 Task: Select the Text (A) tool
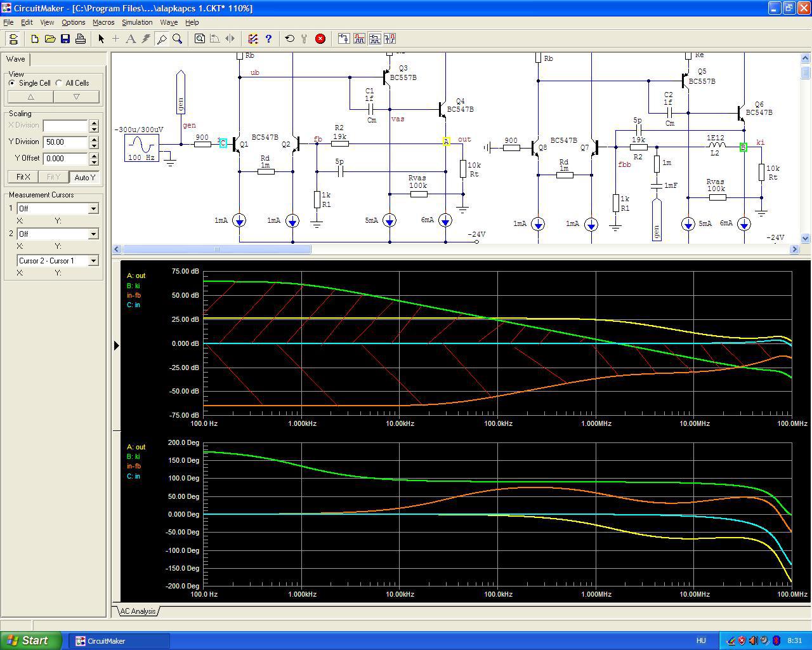[x=131, y=39]
